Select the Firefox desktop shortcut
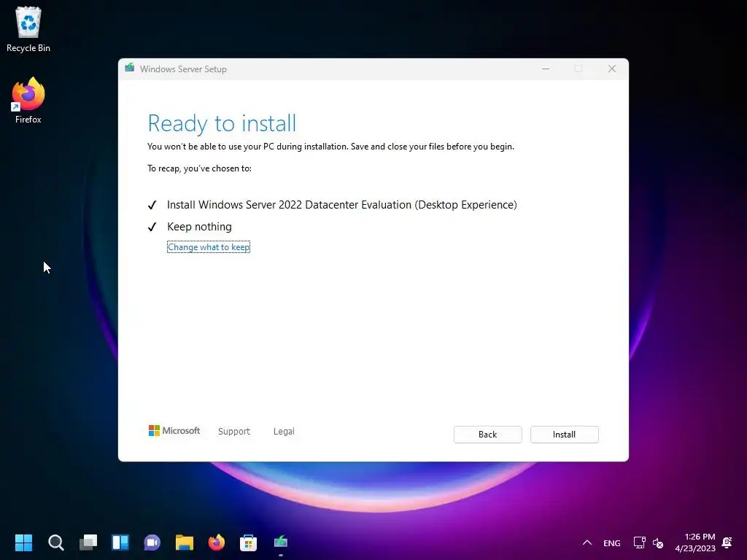 click(28, 101)
